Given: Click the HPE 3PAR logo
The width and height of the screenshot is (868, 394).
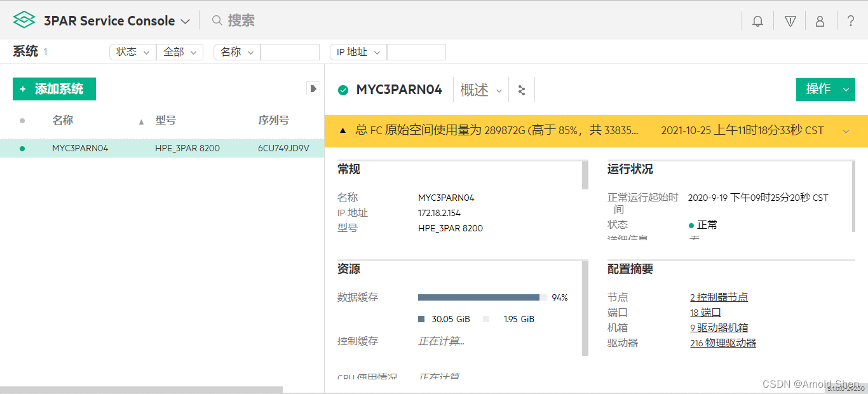Looking at the screenshot, I should (24, 20).
